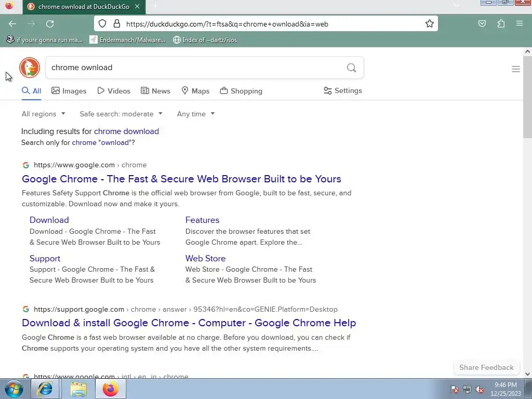
Task: Open the Support sitelink
Action: tap(45, 258)
